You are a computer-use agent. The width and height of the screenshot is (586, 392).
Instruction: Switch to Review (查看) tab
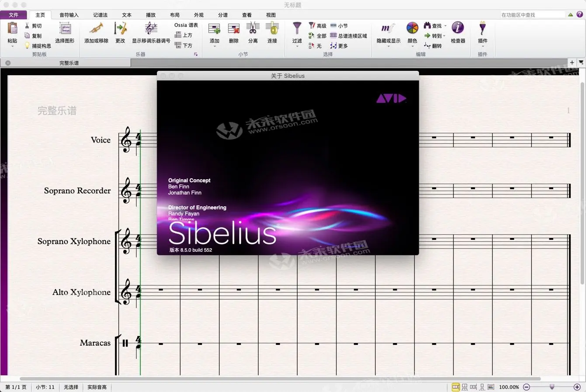coord(247,15)
